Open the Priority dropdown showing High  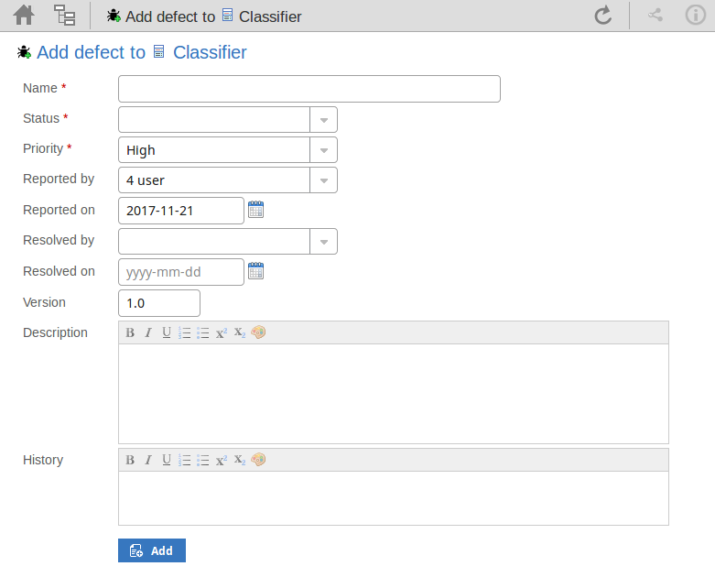tap(324, 150)
